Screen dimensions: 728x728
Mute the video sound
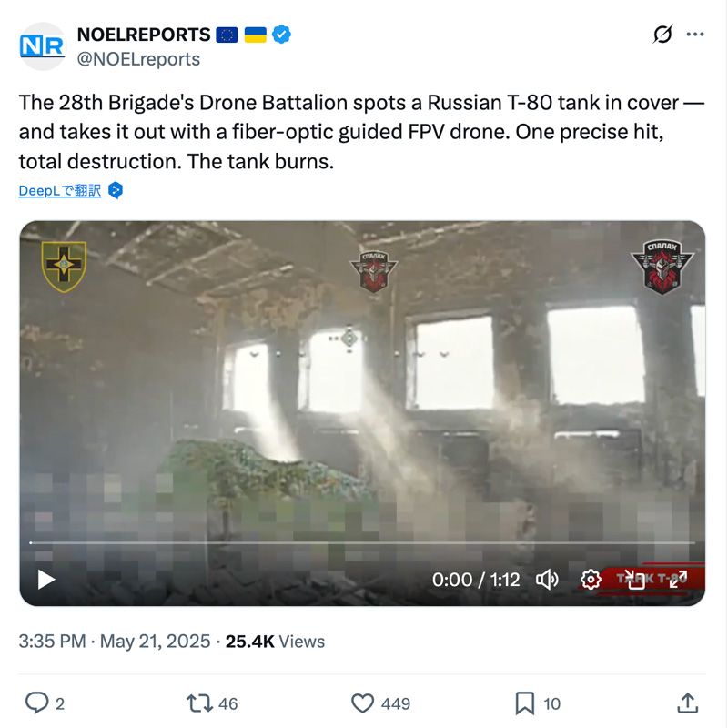pos(547,580)
